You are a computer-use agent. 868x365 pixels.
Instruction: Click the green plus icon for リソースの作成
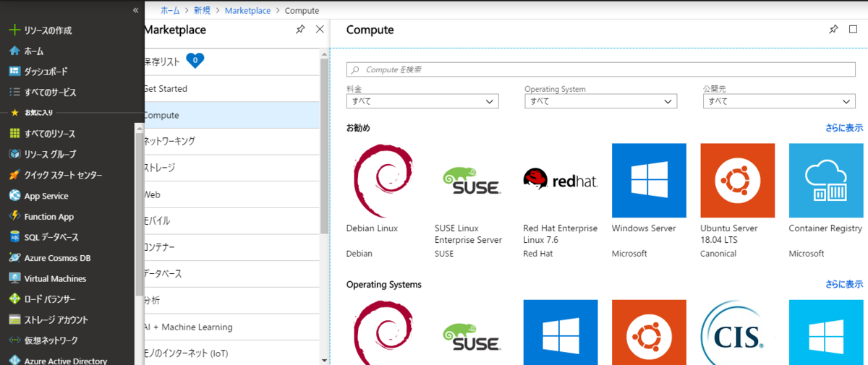[x=14, y=30]
